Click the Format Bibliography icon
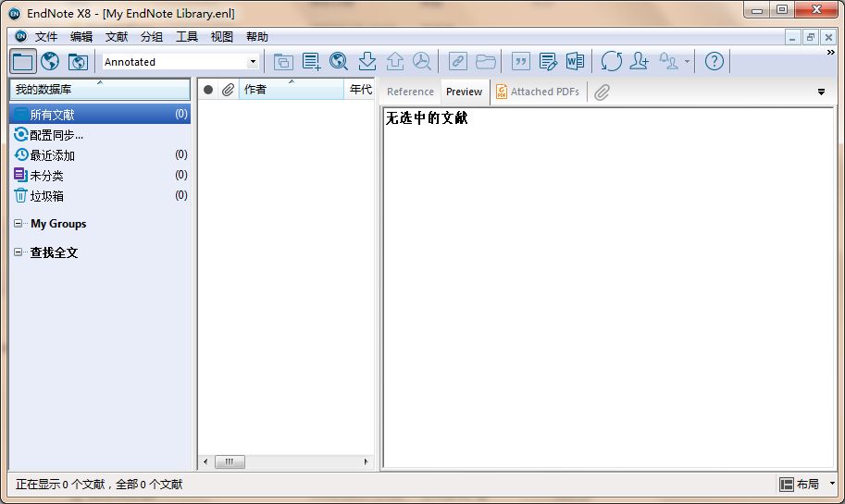The height and width of the screenshot is (504, 845). [548, 61]
